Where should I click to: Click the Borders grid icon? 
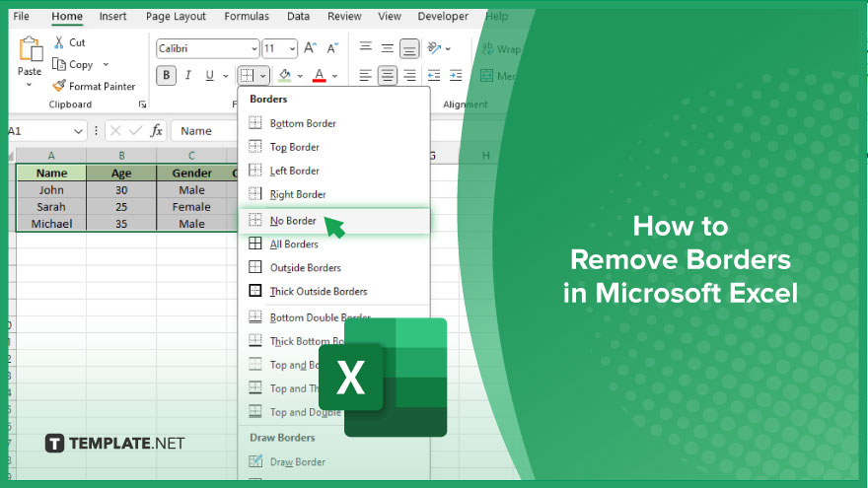click(x=247, y=75)
